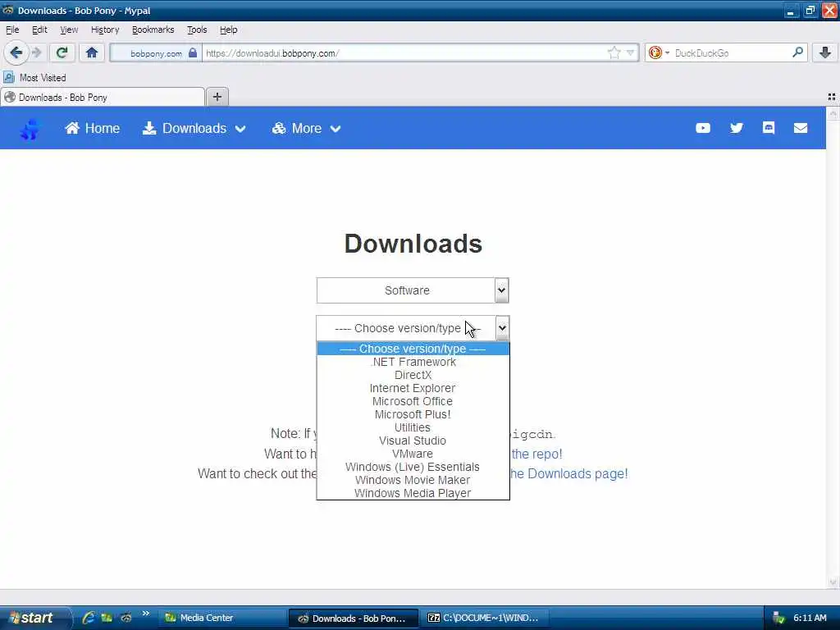Click inside the URL address field
The width and height of the screenshot is (840, 630).
tap(405, 52)
